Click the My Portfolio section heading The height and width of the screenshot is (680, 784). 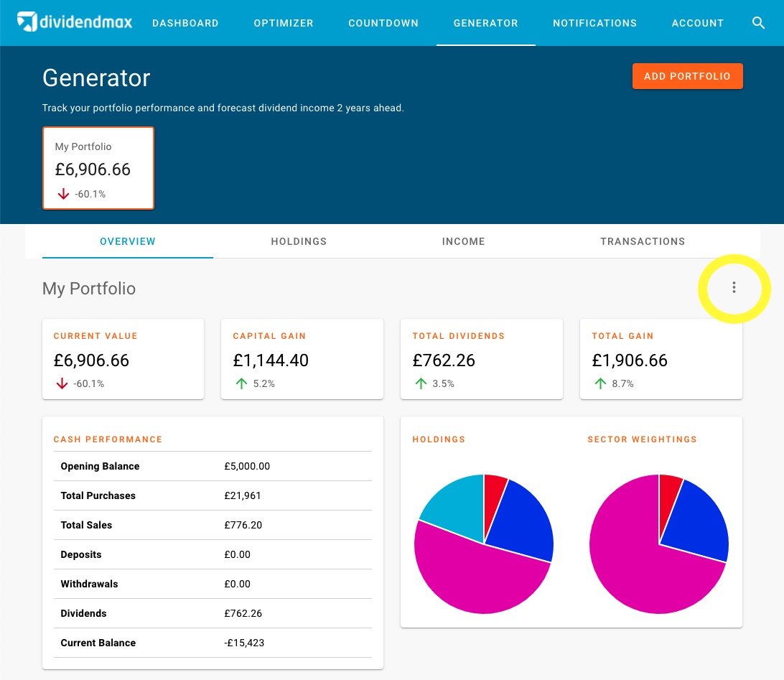pos(89,289)
